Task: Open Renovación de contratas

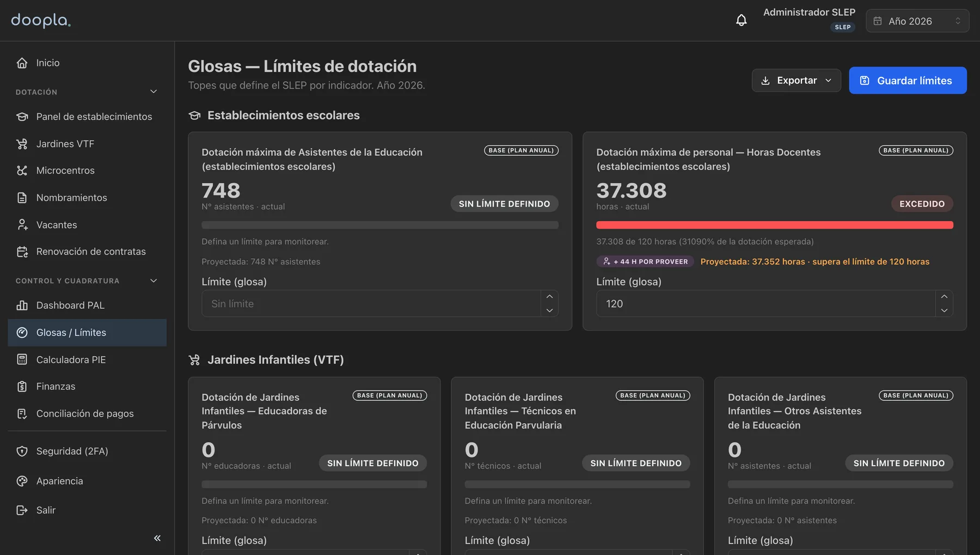Action: (x=87, y=252)
